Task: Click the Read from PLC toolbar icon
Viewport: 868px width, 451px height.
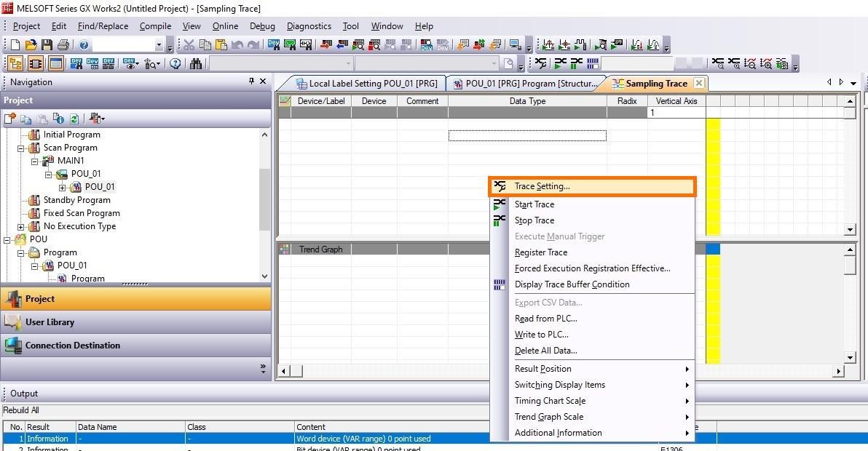Action: coord(342,45)
